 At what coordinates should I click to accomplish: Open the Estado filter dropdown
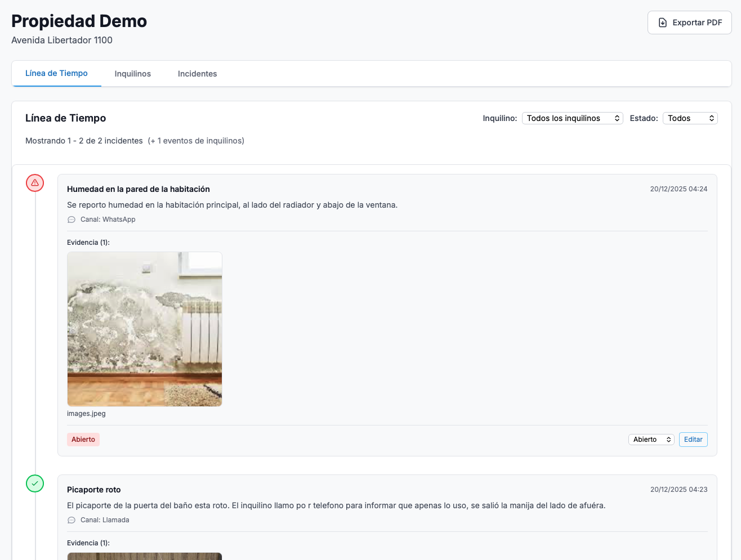click(x=690, y=118)
